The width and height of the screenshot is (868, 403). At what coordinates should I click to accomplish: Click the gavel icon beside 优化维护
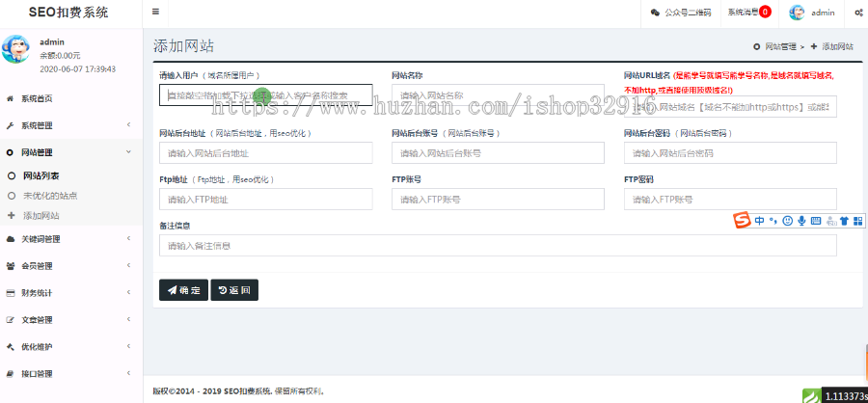click(10, 347)
